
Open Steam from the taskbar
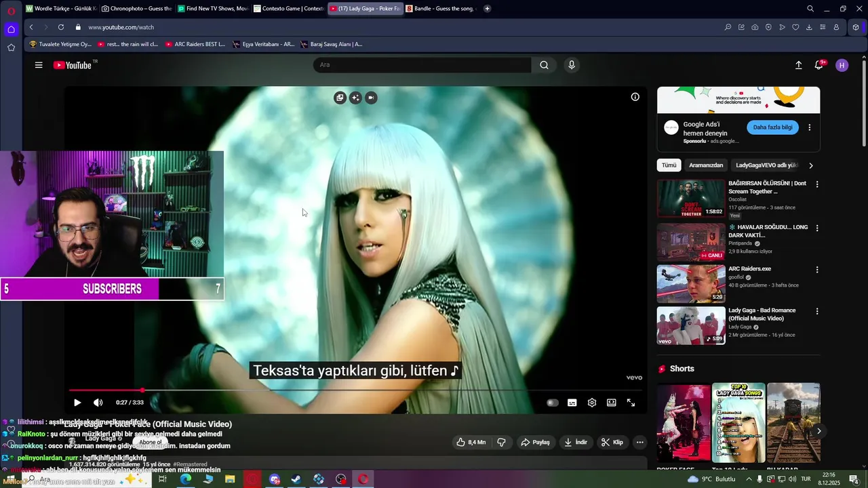296,479
